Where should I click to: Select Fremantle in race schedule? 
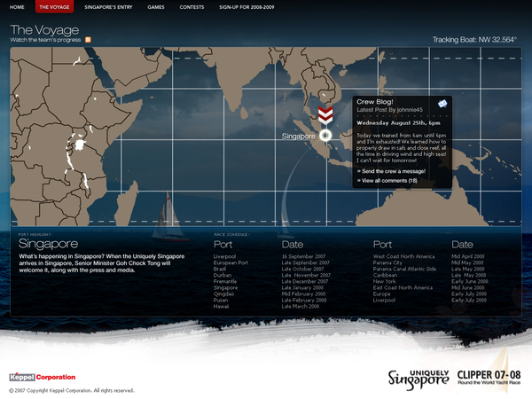click(225, 281)
